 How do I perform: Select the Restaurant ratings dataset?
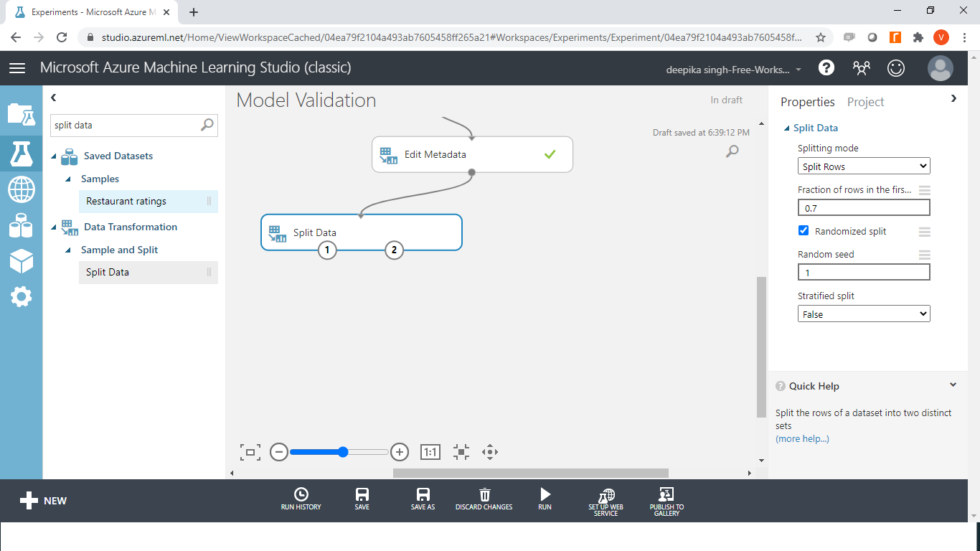point(149,202)
